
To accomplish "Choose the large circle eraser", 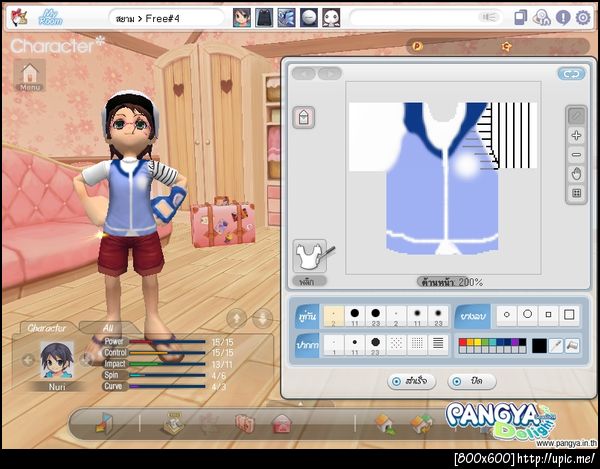I will click(528, 315).
